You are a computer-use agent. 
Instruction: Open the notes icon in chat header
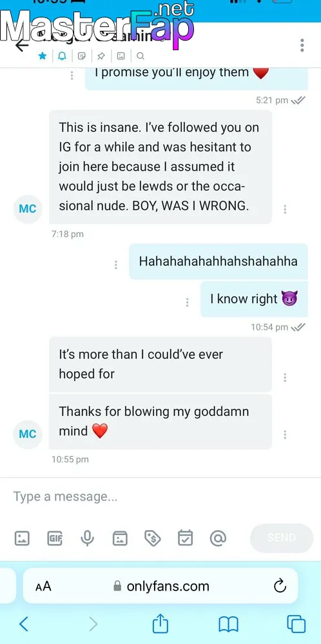point(82,56)
